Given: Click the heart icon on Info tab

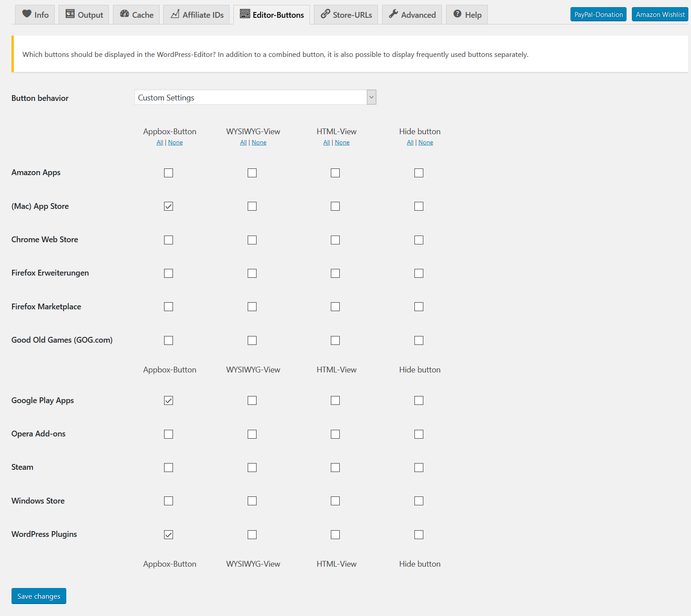Looking at the screenshot, I should 27,14.
